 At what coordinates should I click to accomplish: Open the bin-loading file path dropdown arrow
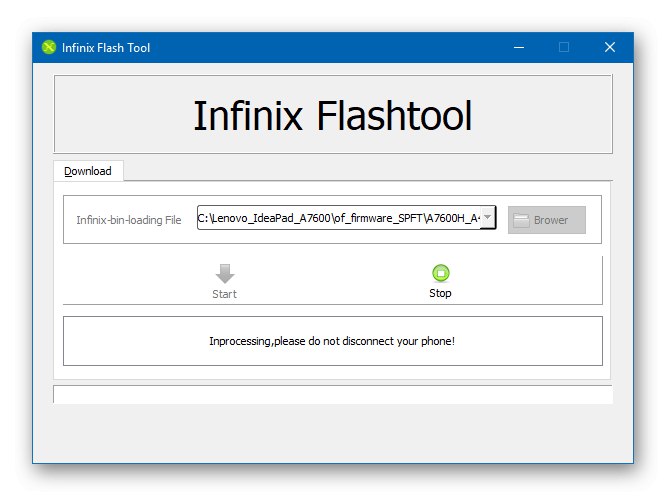[488, 217]
